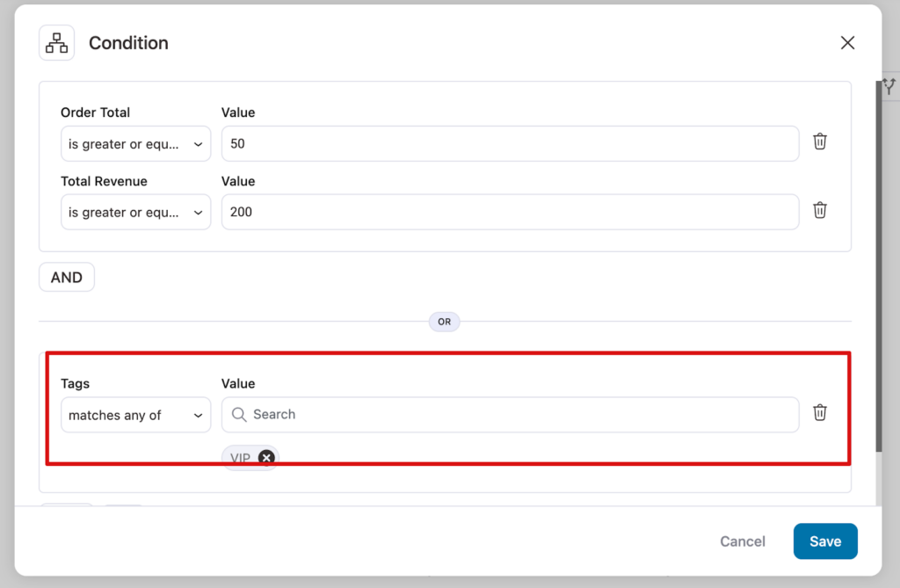Delete the Tags condition row

pos(819,412)
